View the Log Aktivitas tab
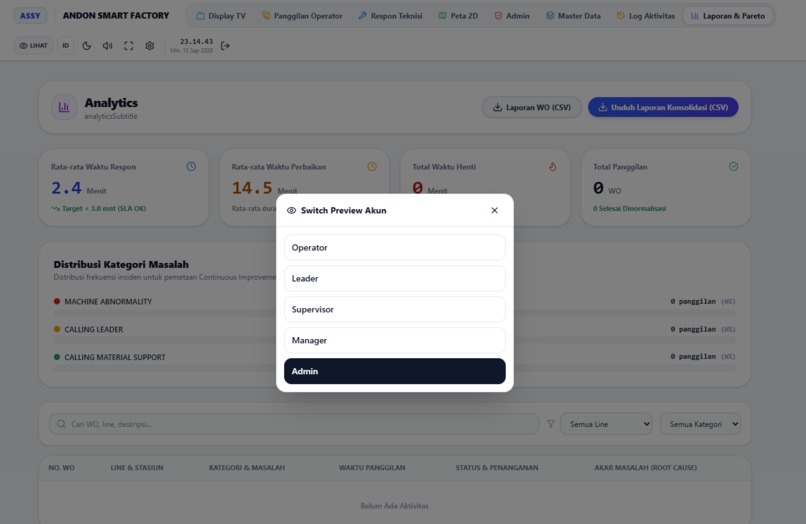This screenshot has height=524, width=806. 646,16
